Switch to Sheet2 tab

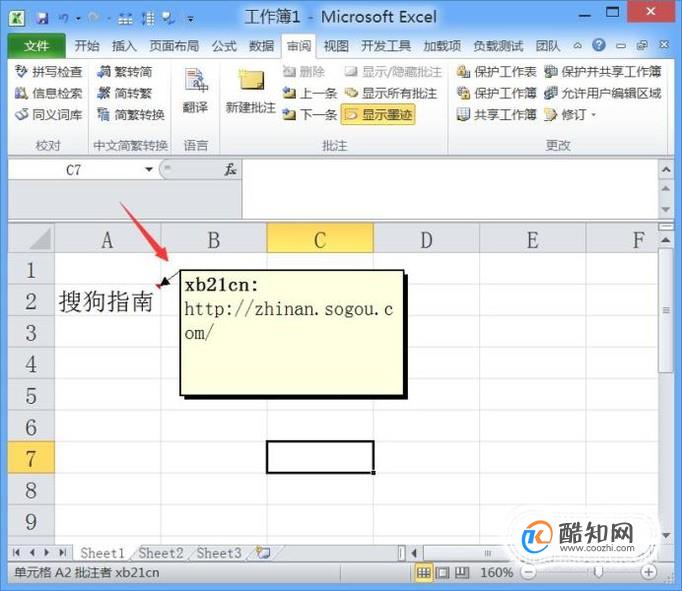coord(160,553)
